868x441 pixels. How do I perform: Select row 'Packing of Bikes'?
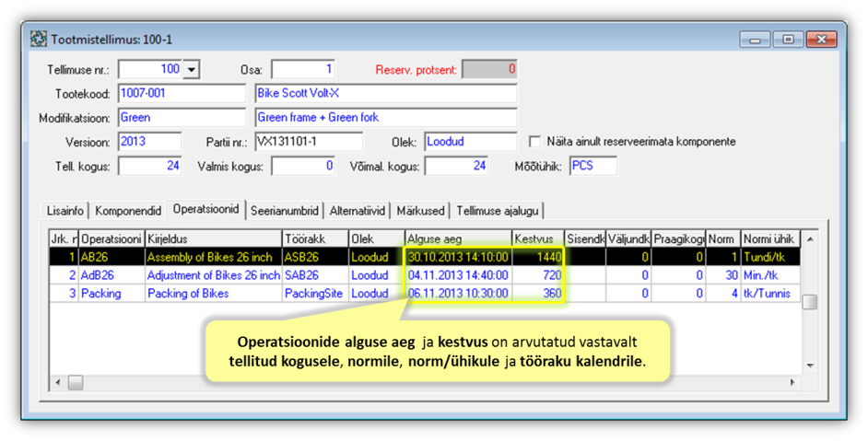pos(425,294)
